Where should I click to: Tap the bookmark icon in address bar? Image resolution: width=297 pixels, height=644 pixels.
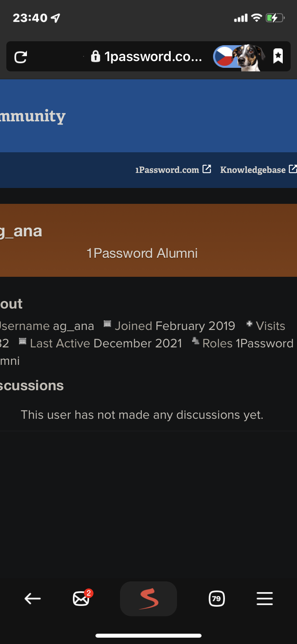click(x=278, y=56)
